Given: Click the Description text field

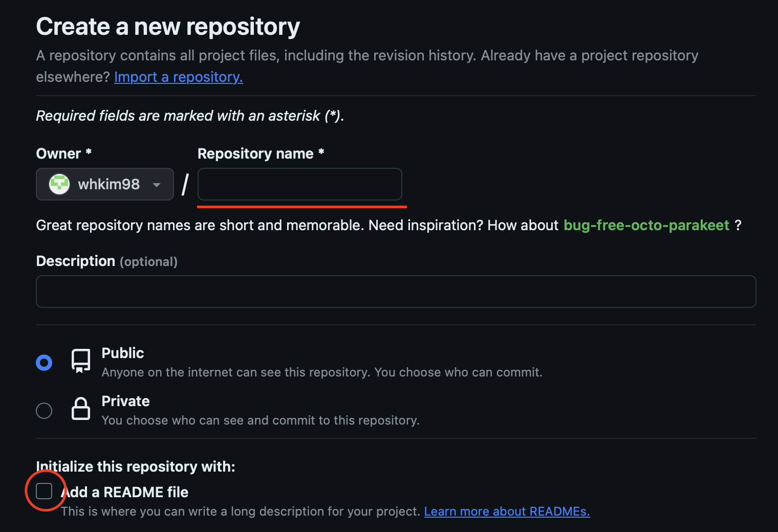Looking at the screenshot, I should (396, 292).
